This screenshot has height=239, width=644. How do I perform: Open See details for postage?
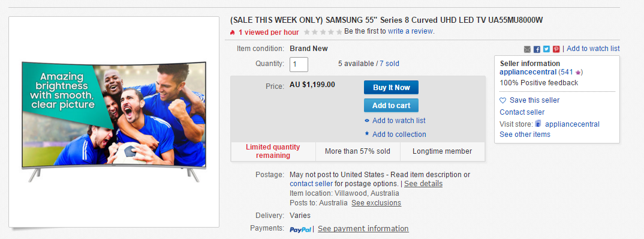click(423, 184)
